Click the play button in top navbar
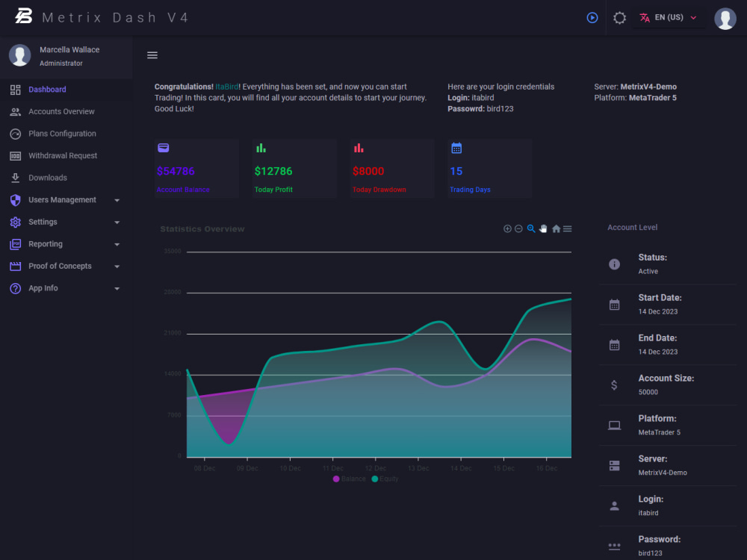 pos(592,17)
